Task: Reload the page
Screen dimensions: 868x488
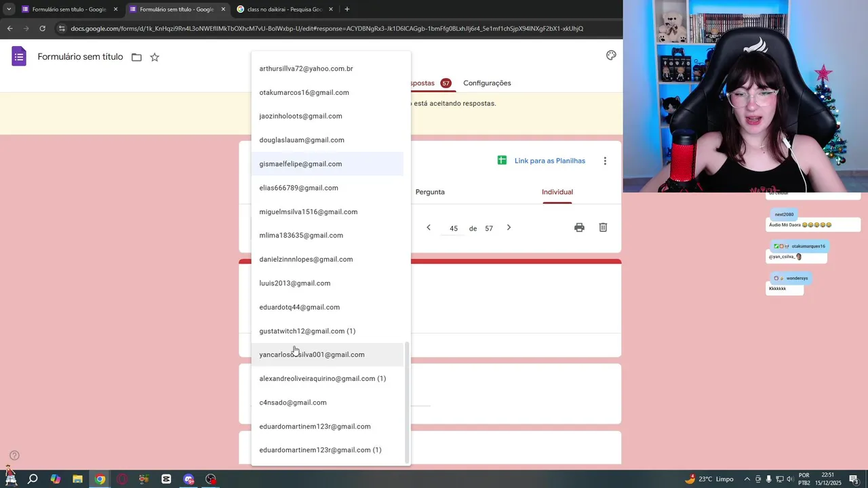Action: click(42, 28)
